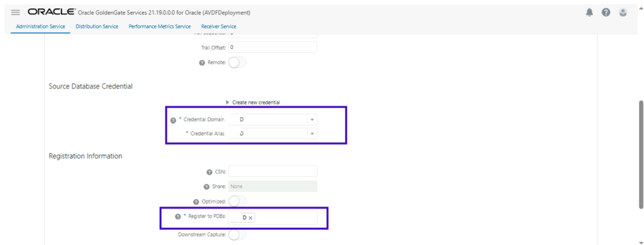
Task: Switch to Distribution Service tab
Action: pos(97,26)
